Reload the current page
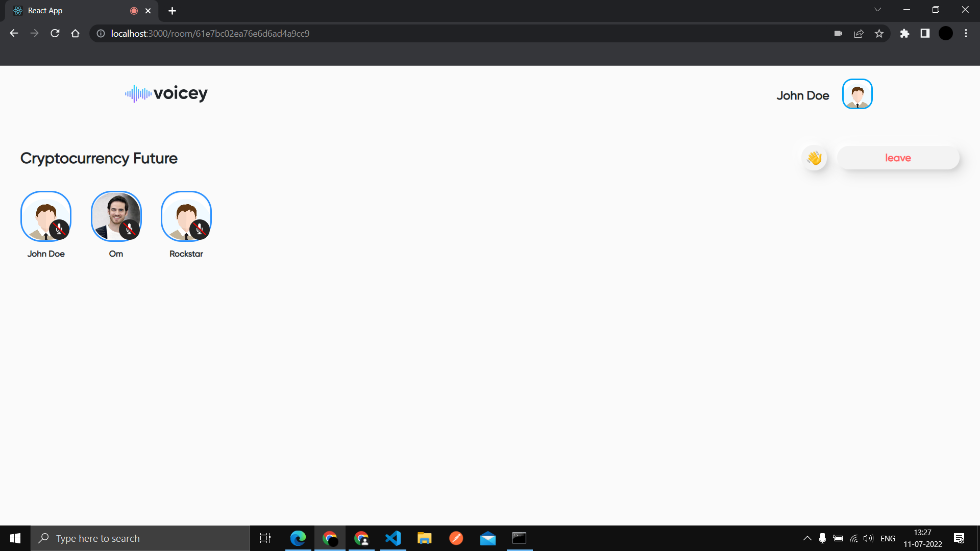The image size is (980, 551). pos(55,34)
